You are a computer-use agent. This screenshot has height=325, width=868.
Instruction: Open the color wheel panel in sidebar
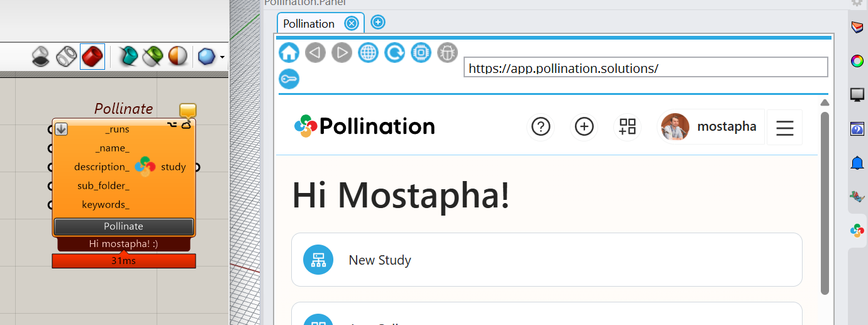tap(857, 61)
